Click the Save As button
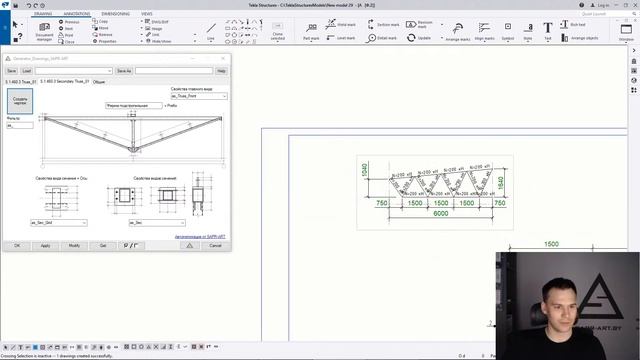 [124, 71]
